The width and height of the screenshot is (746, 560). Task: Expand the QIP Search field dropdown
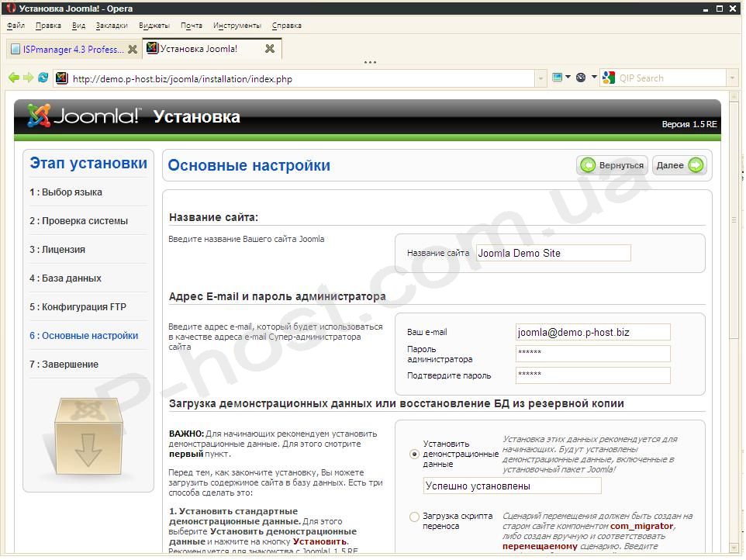click(732, 78)
